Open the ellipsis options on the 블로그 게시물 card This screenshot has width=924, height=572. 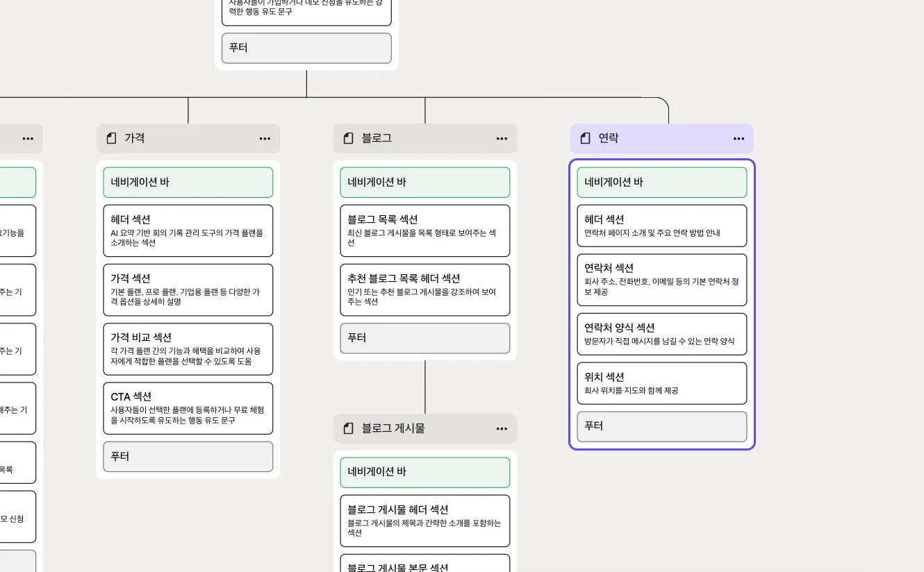(502, 428)
